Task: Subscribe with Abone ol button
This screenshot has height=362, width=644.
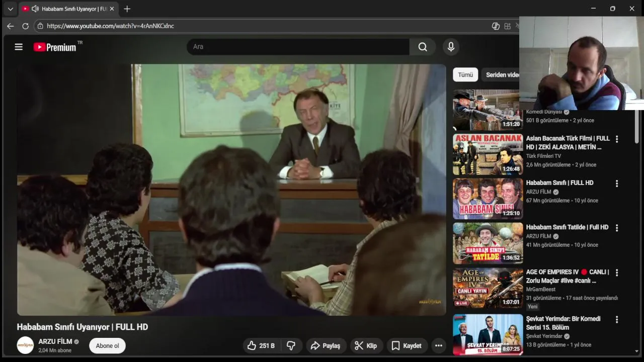Action: coord(107,345)
